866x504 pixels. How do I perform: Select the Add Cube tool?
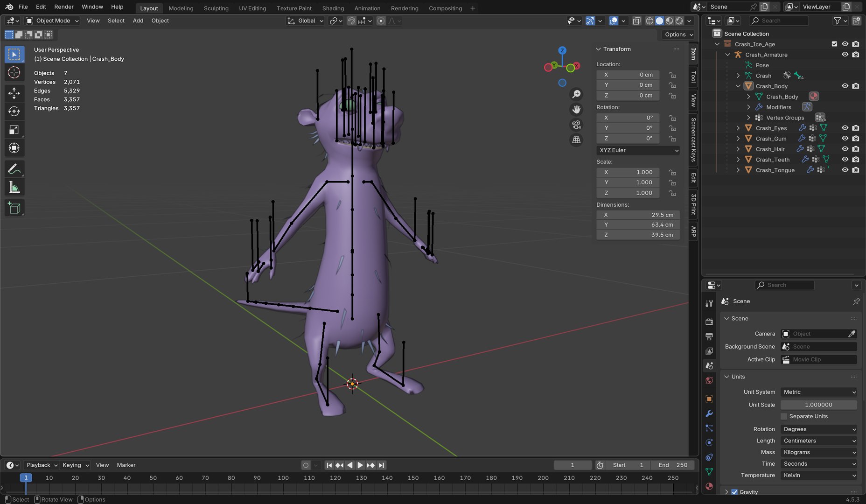click(14, 208)
